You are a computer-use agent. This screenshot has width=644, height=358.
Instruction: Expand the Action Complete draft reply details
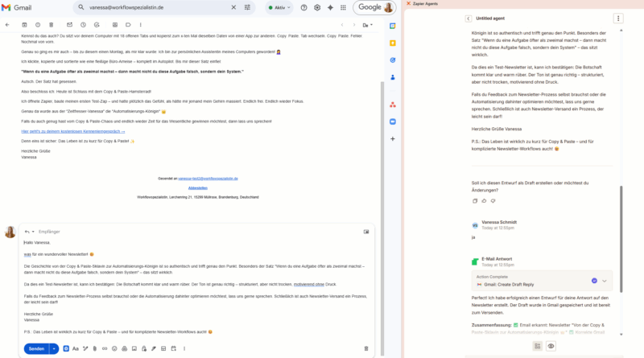pyautogui.click(x=605, y=280)
